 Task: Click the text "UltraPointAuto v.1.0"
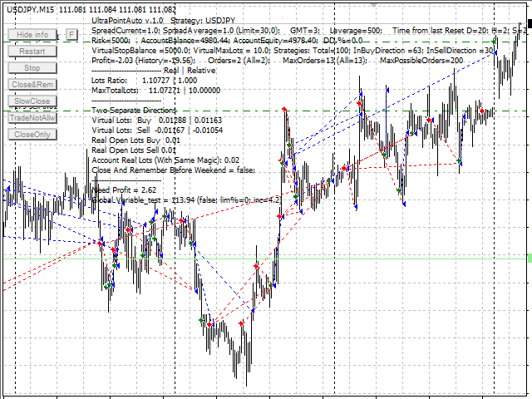pyautogui.click(x=127, y=21)
